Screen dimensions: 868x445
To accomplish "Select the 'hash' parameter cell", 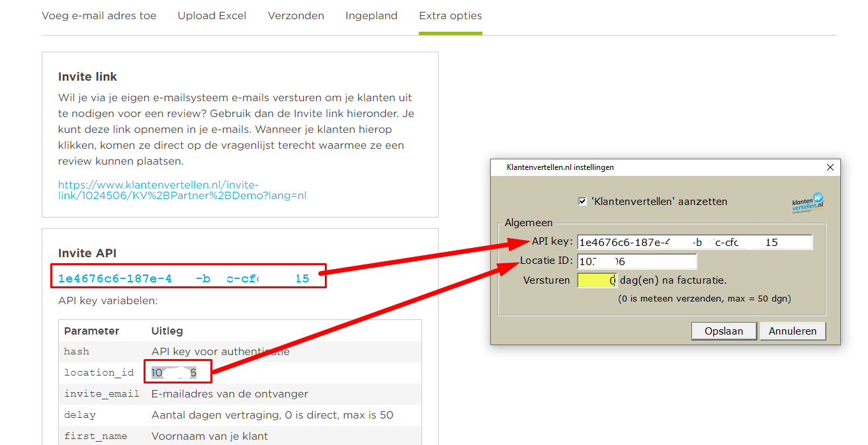I will 77,352.
